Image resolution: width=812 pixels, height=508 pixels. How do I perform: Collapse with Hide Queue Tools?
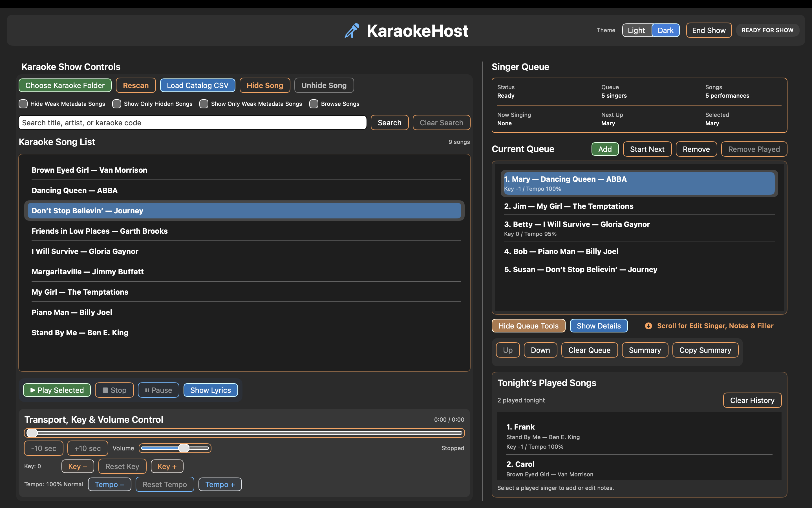tap(528, 326)
